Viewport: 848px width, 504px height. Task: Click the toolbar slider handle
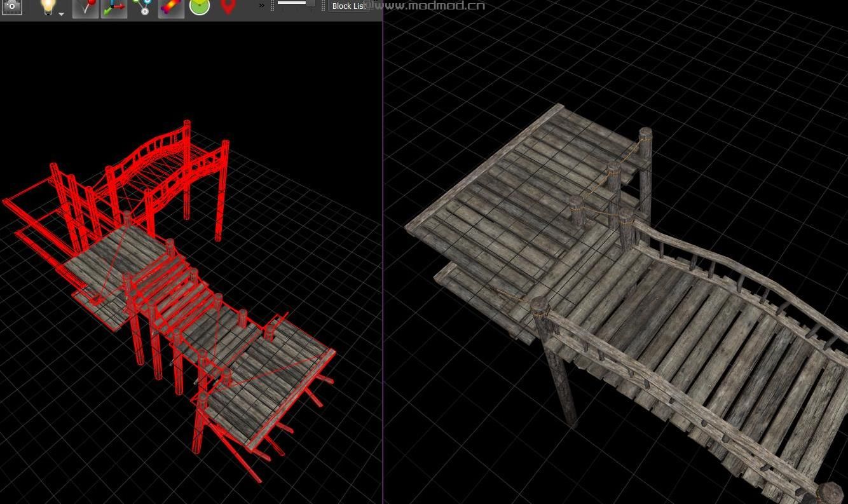[x=310, y=3]
